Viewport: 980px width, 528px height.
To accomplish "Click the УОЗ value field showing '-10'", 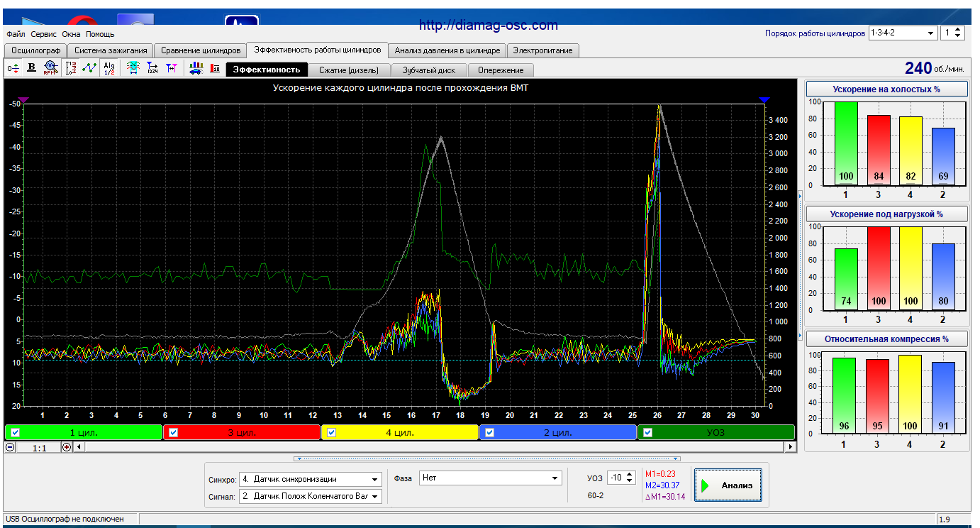I will [x=616, y=478].
